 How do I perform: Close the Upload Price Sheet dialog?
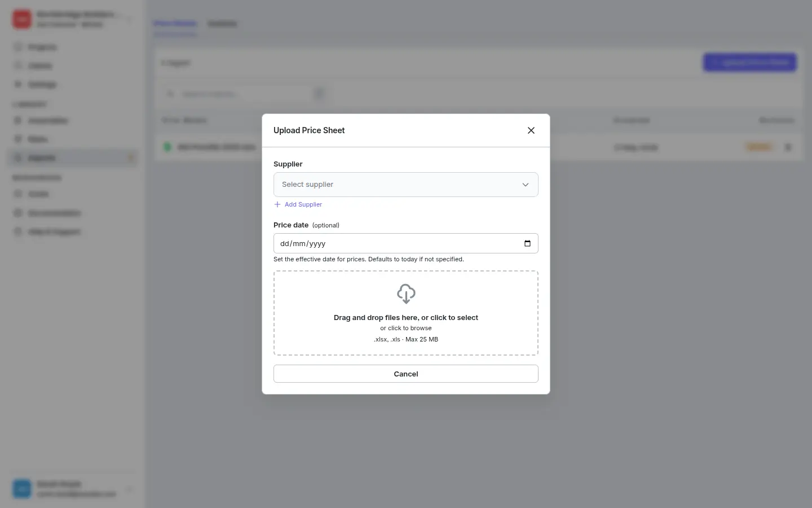531,130
